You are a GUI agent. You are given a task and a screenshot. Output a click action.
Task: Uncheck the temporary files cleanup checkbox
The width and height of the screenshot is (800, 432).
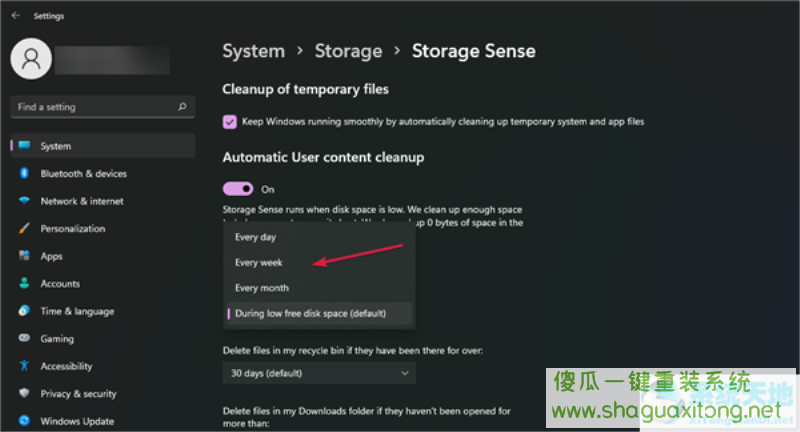230,122
